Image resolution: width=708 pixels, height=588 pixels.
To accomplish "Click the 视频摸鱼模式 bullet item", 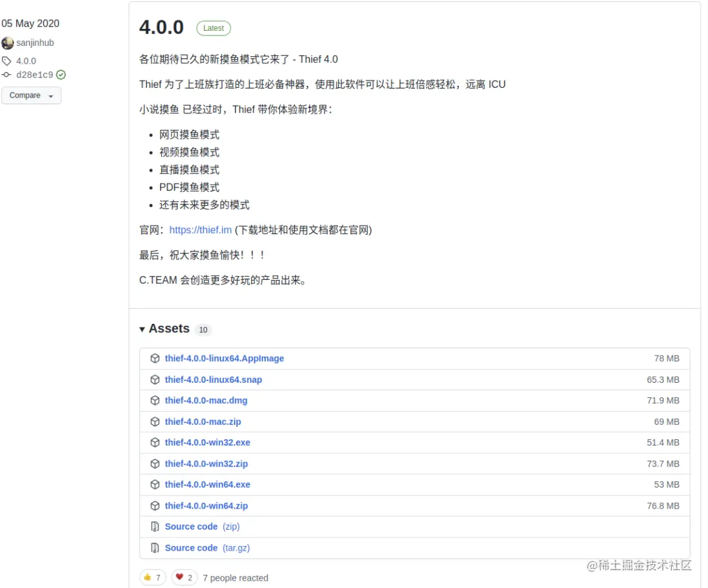I will (x=189, y=152).
